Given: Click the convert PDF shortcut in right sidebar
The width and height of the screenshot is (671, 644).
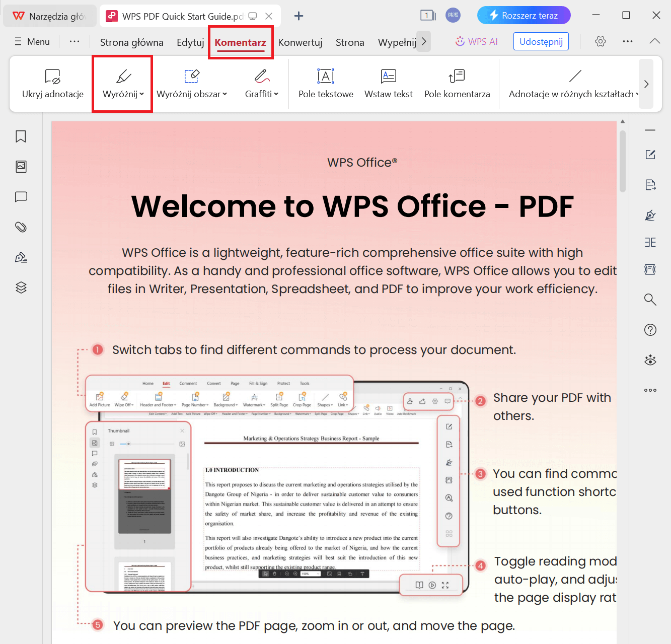Looking at the screenshot, I should pyautogui.click(x=650, y=185).
